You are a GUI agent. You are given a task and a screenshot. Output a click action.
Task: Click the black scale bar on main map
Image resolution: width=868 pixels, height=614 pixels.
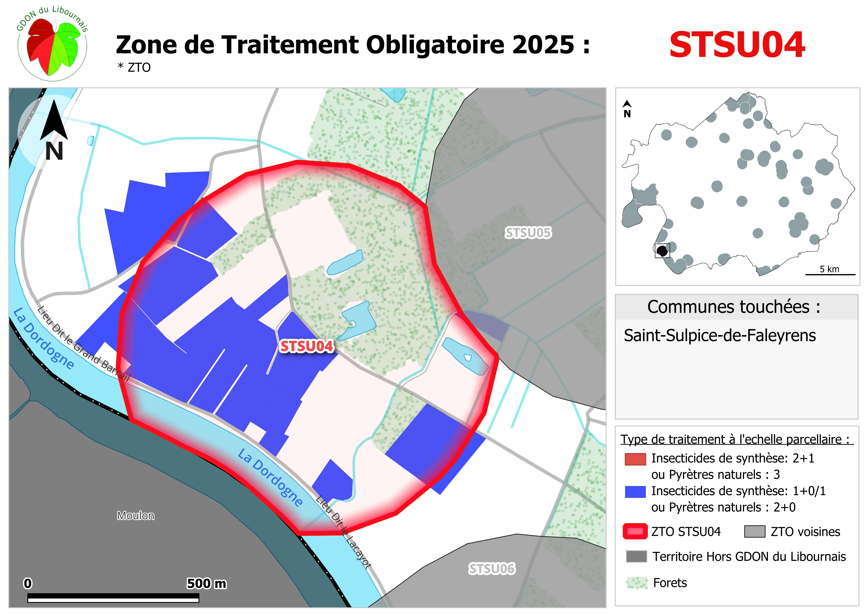tap(113, 598)
